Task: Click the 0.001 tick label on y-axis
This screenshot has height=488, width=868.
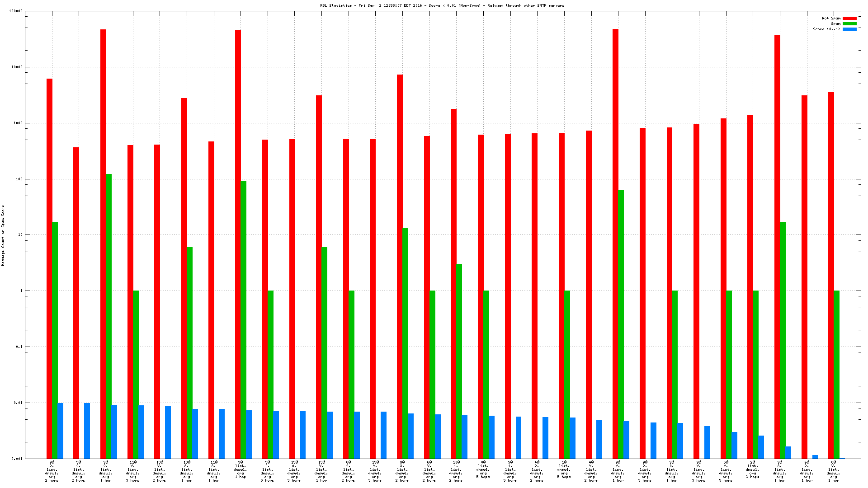Action: point(17,459)
